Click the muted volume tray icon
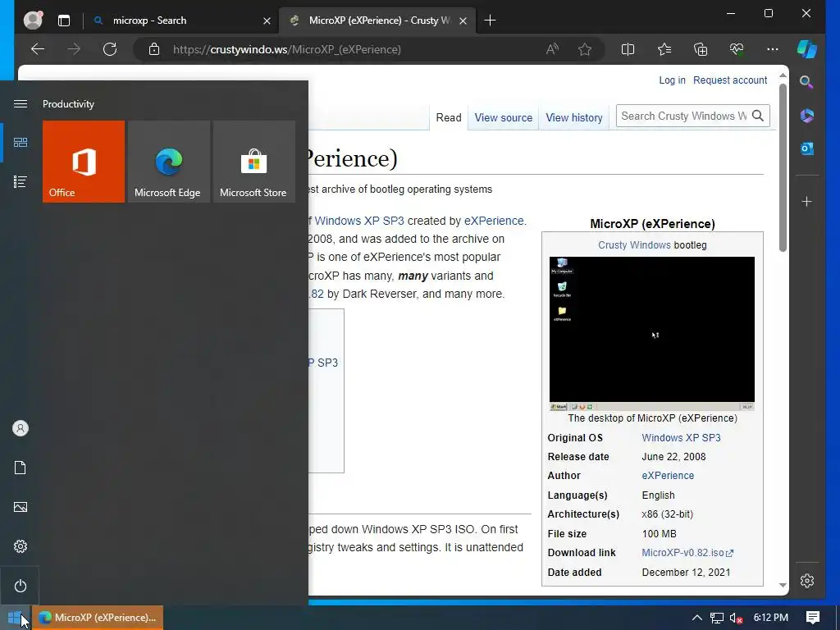The height and width of the screenshot is (630, 840). 736,618
